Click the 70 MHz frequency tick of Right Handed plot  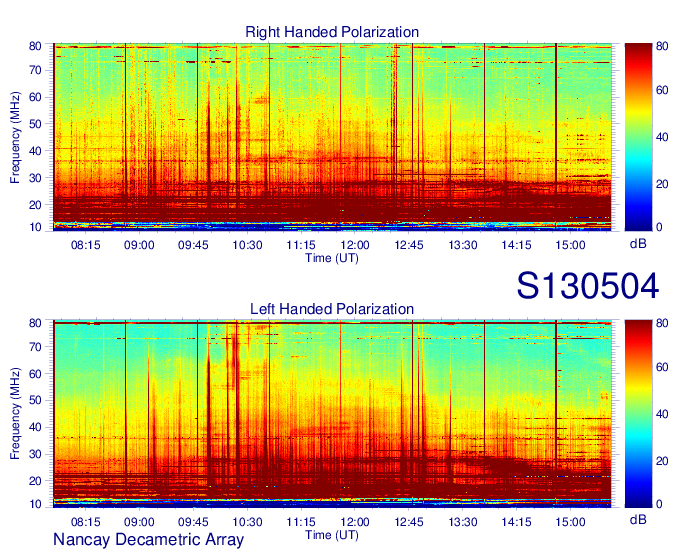click(35, 70)
